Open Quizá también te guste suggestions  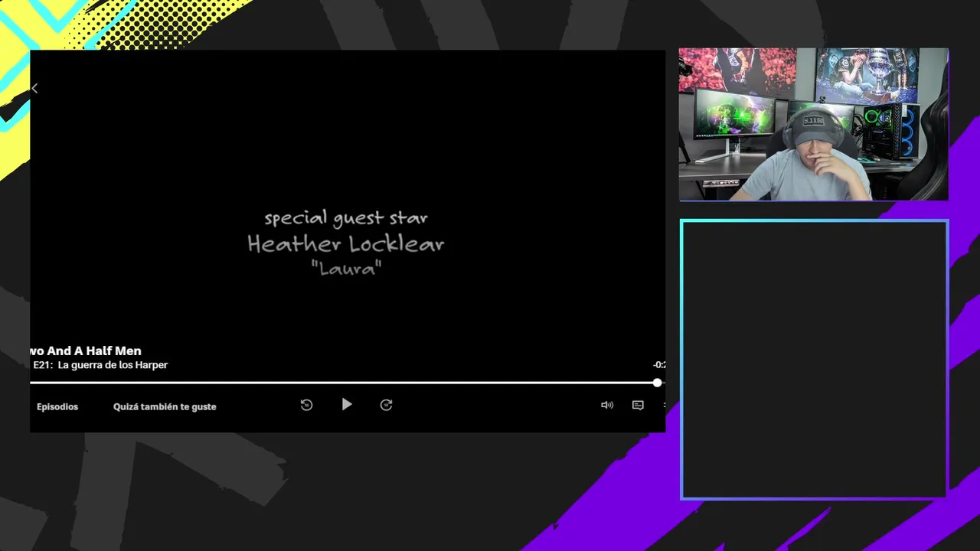pos(165,406)
